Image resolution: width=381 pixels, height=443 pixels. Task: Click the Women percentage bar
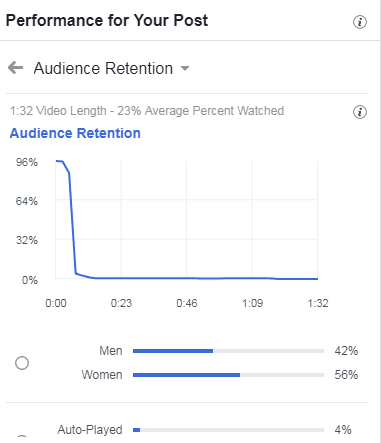click(x=228, y=375)
